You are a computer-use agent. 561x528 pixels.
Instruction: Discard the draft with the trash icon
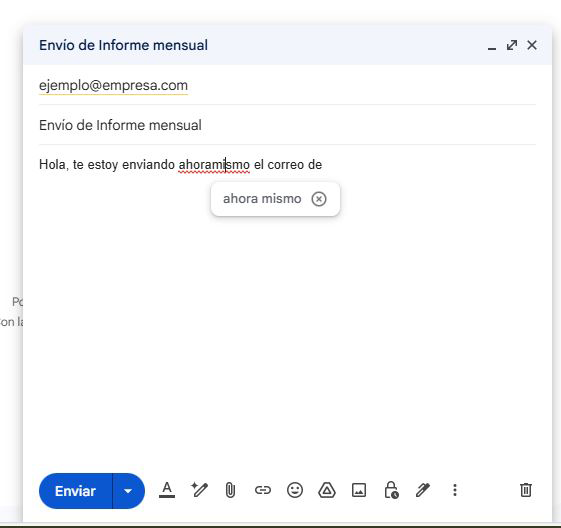click(x=526, y=490)
